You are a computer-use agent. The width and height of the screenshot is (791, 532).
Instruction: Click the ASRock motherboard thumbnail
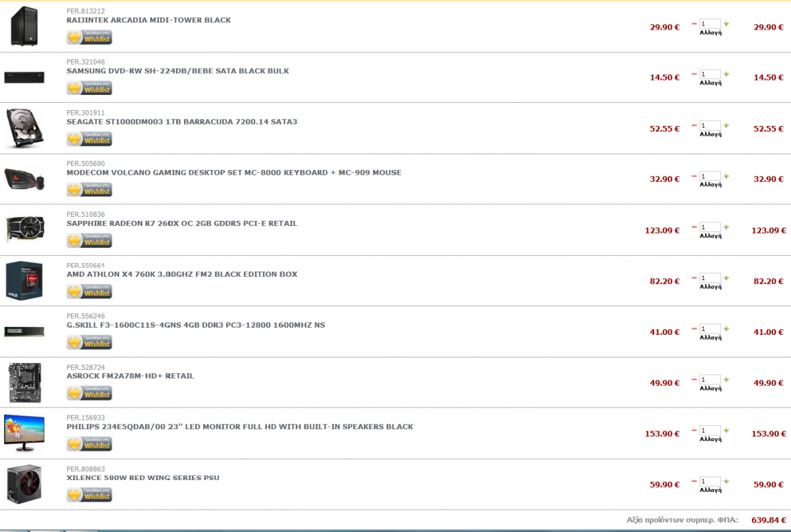click(x=24, y=382)
